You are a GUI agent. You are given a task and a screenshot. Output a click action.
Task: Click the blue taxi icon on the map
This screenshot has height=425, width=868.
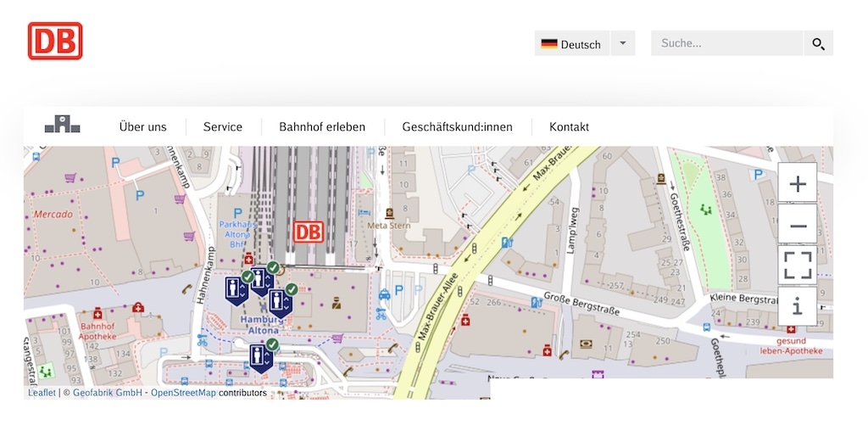pos(384,294)
